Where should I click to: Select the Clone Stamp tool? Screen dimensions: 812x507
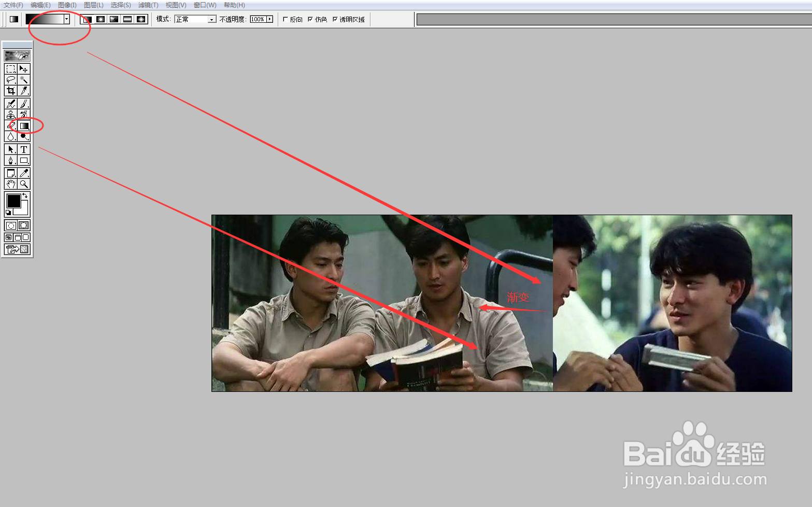[11, 115]
